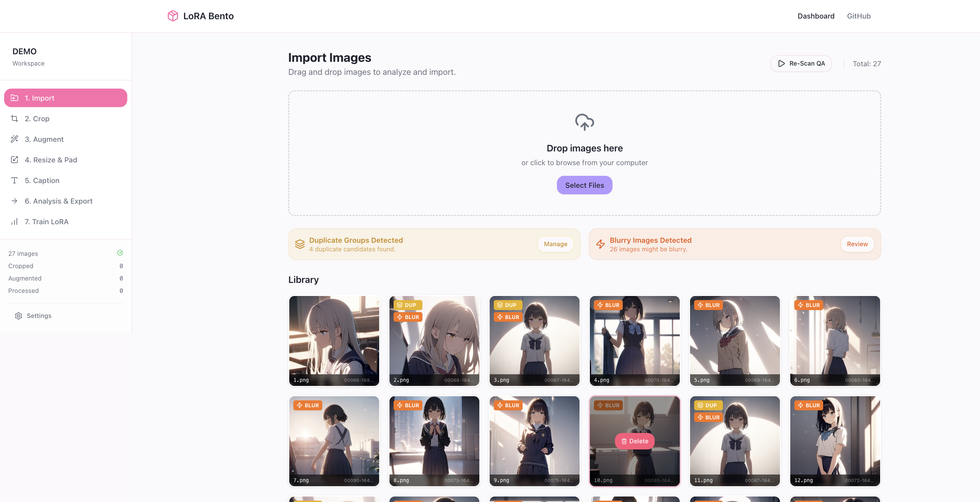The height and width of the screenshot is (502, 980).
Task: Go to the 1. Import step
Action: (66, 98)
